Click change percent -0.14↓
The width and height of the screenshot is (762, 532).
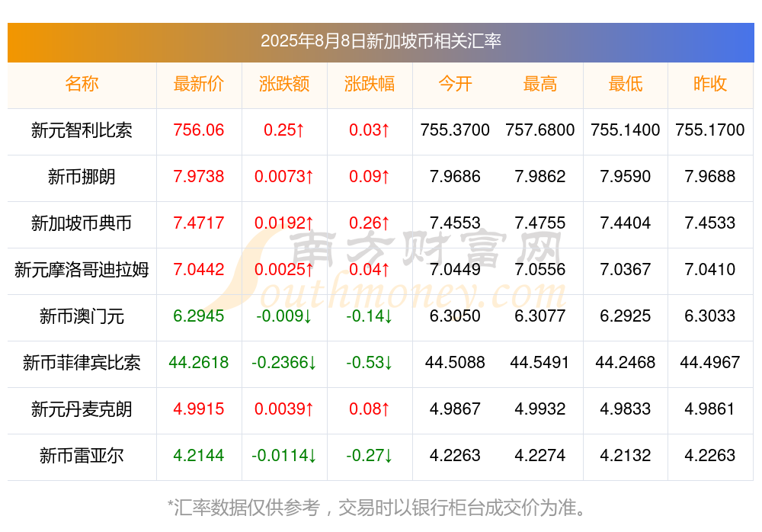(370, 316)
